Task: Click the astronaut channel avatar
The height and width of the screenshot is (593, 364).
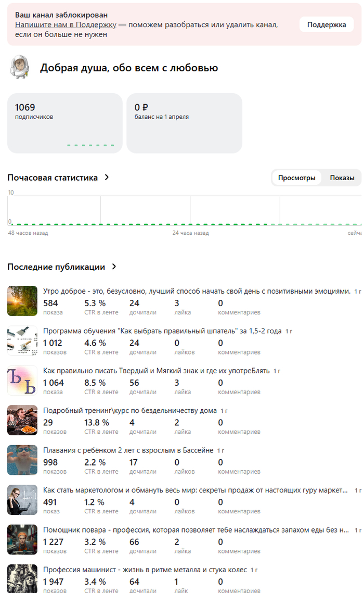Action: point(18,68)
